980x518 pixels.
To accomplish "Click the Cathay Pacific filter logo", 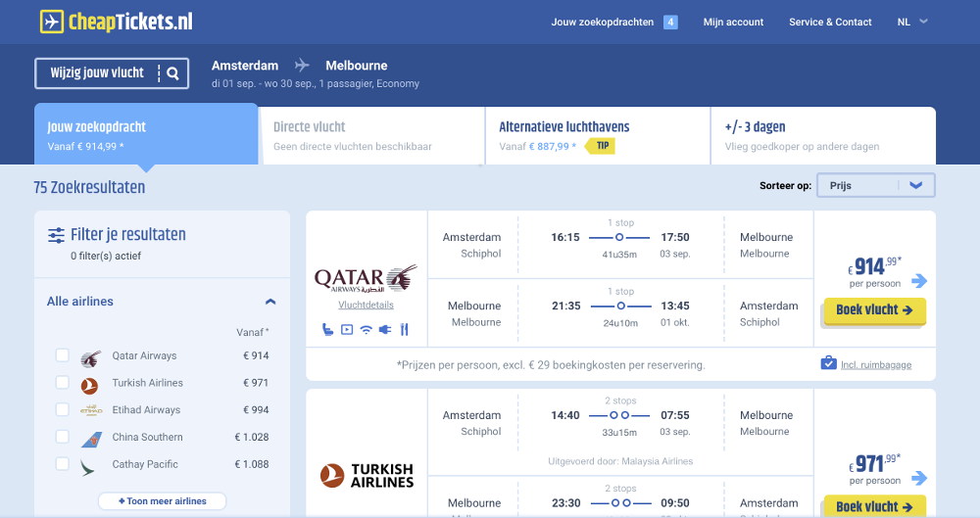I will point(87,467).
